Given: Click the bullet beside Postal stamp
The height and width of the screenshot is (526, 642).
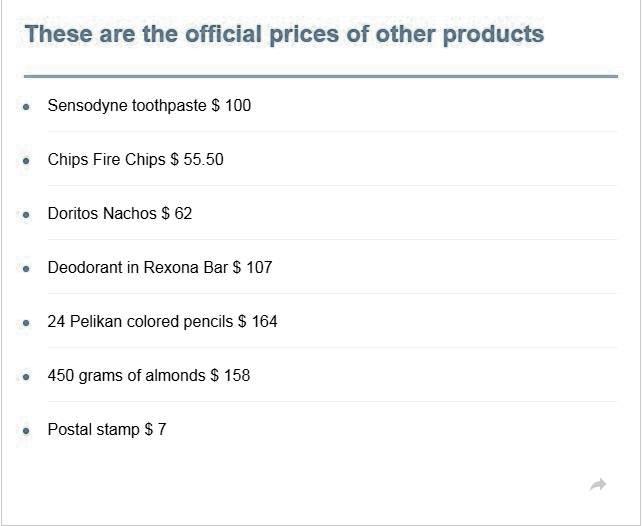Looking at the screenshot, I should pyautogui.click(x=25, y=430).
